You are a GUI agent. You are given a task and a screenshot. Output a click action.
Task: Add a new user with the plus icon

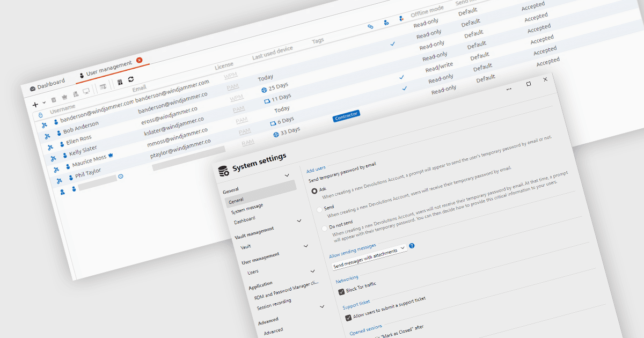click(35, 105)
